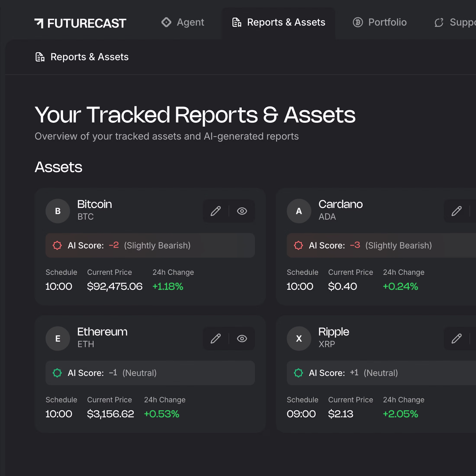Viewport: 476px width, 476px height.
Task: Click the Futurecast logo
Action: (x=80, y=23)
